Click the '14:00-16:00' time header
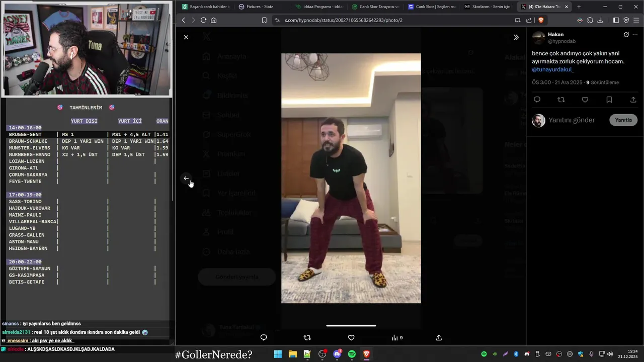This screenshot has width=644, height=362. (x=25, y=128)
